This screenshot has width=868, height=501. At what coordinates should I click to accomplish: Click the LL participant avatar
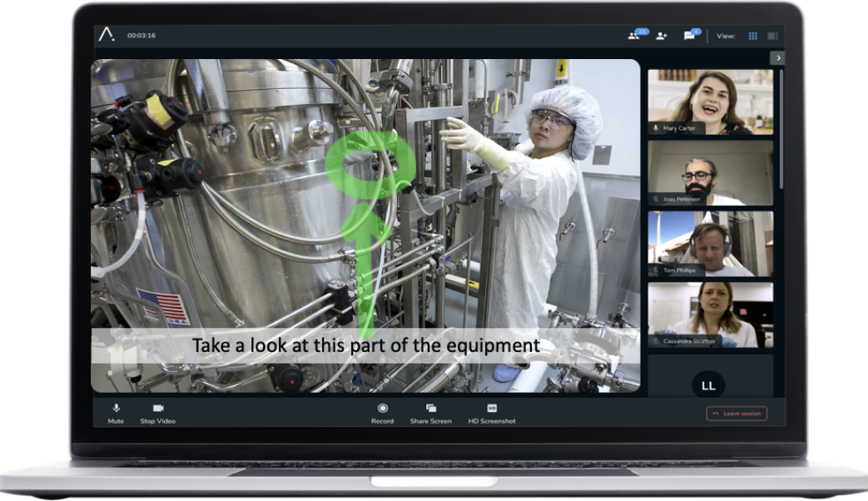coord(707,384)
